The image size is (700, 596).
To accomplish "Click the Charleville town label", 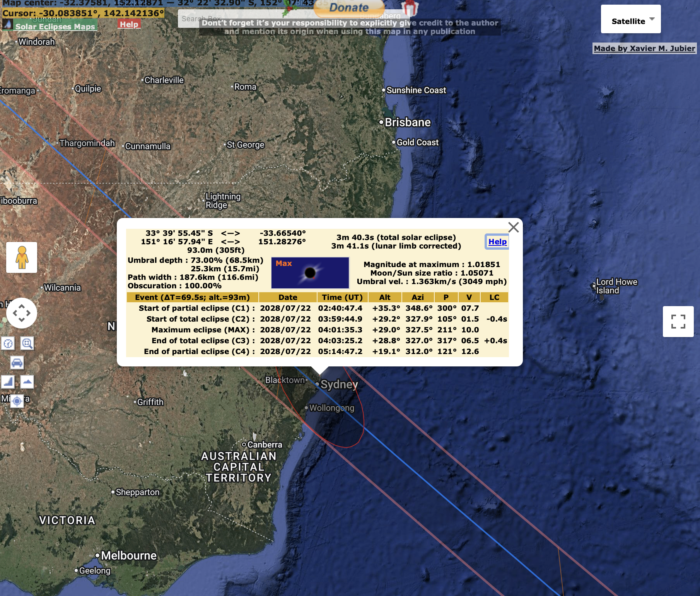I will coord(164,80).
